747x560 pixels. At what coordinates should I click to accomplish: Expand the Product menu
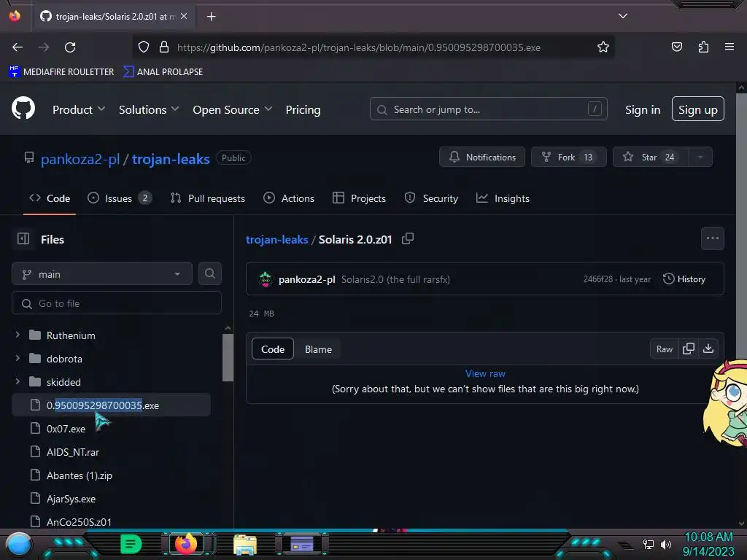point(79,109)
